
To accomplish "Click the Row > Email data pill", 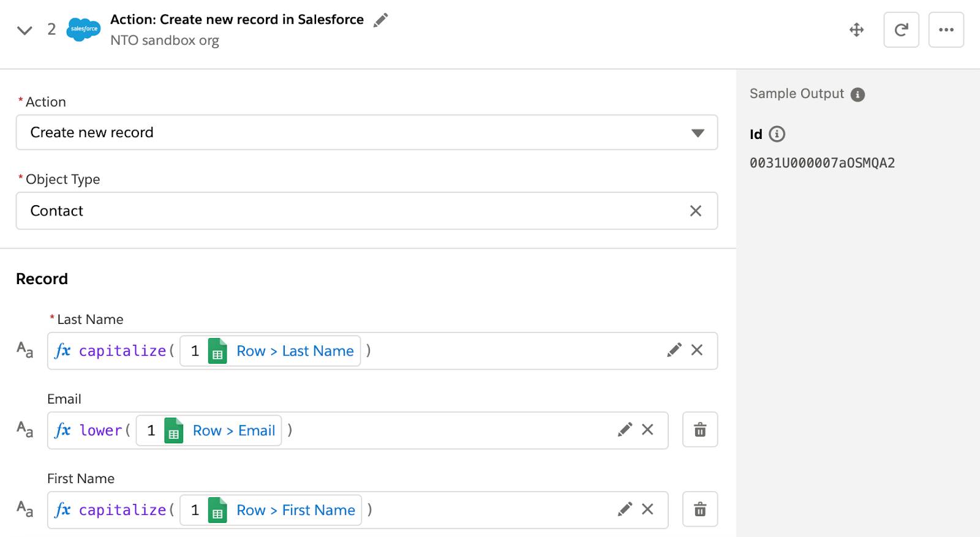I will pyautogui.click(x=209, y=430).
